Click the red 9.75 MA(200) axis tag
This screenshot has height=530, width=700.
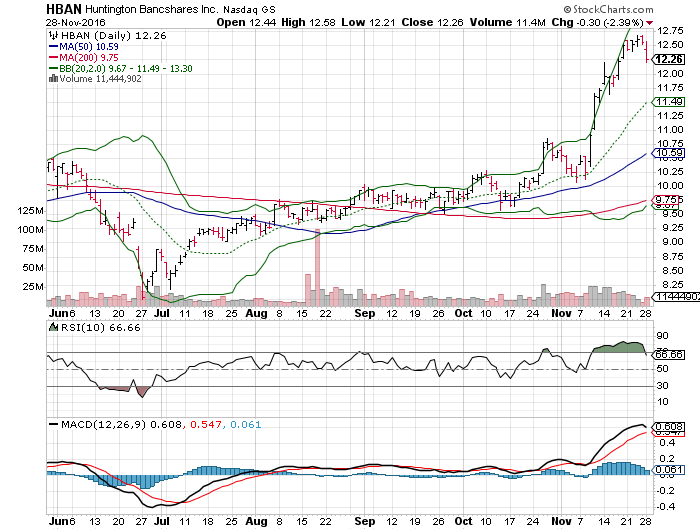(x=667, y=199)
